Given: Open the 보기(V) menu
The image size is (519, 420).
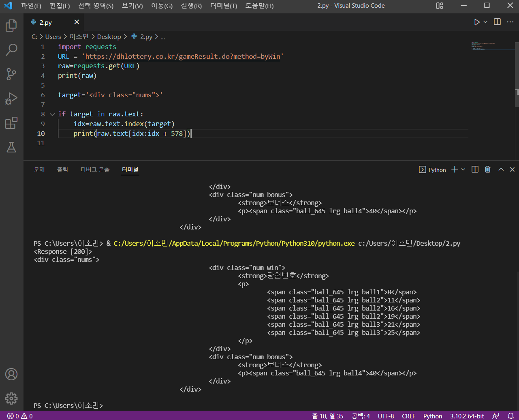Looking at the screenshot, I should point(132,6).
